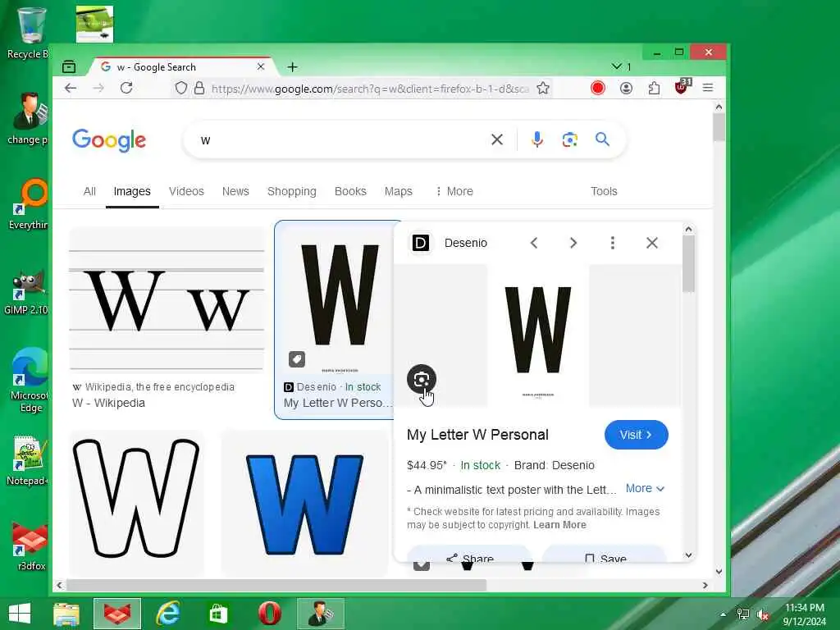840x630 pixels.
Task: Click the large W preview image in the panel
Action: click(538, 336)
